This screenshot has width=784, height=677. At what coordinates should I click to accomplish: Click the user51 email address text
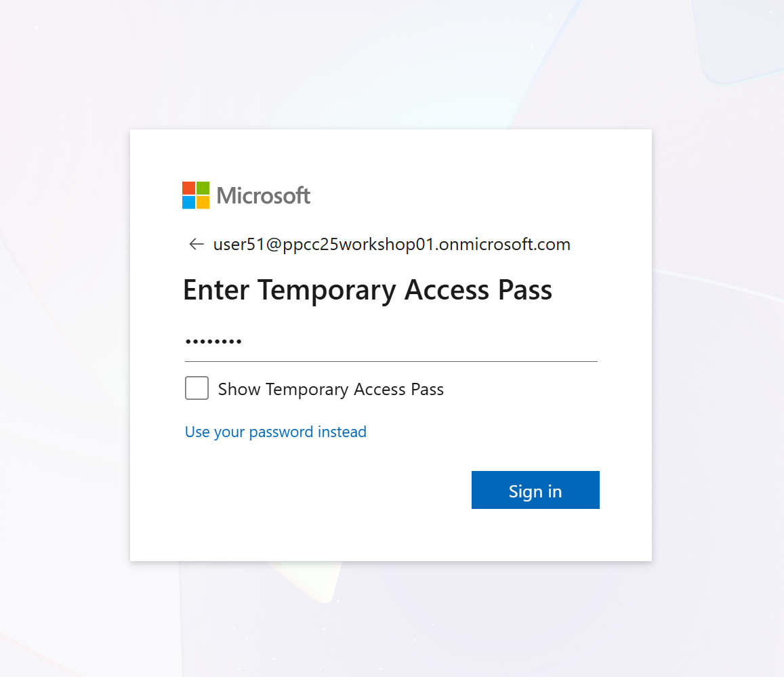(x=391, y=244)
